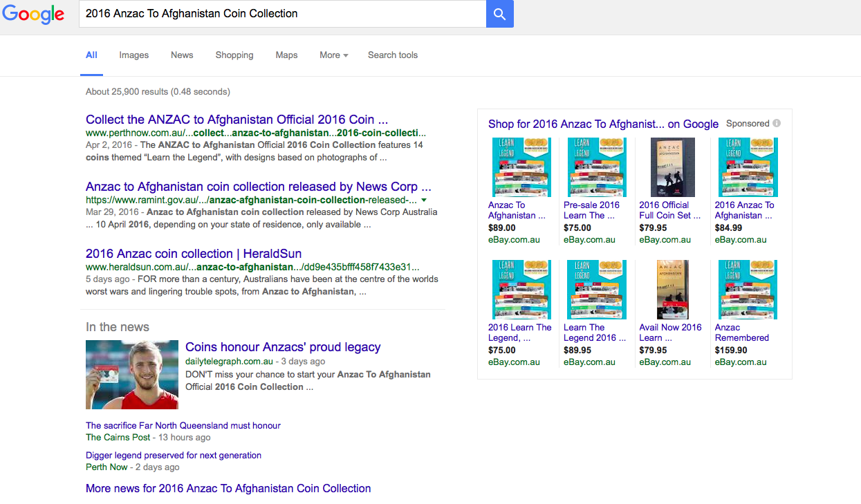Click the Sponsored info icon
The height and width of the screenshot is (504, 861).
tap(777, 124)
